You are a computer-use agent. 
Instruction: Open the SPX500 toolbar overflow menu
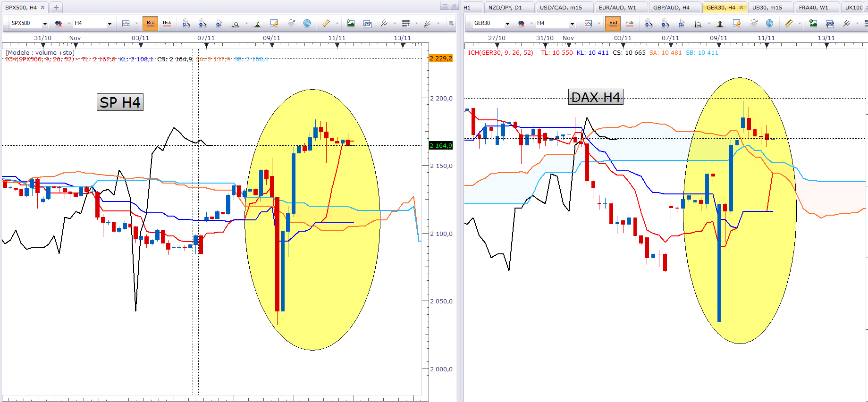point(451,23)
